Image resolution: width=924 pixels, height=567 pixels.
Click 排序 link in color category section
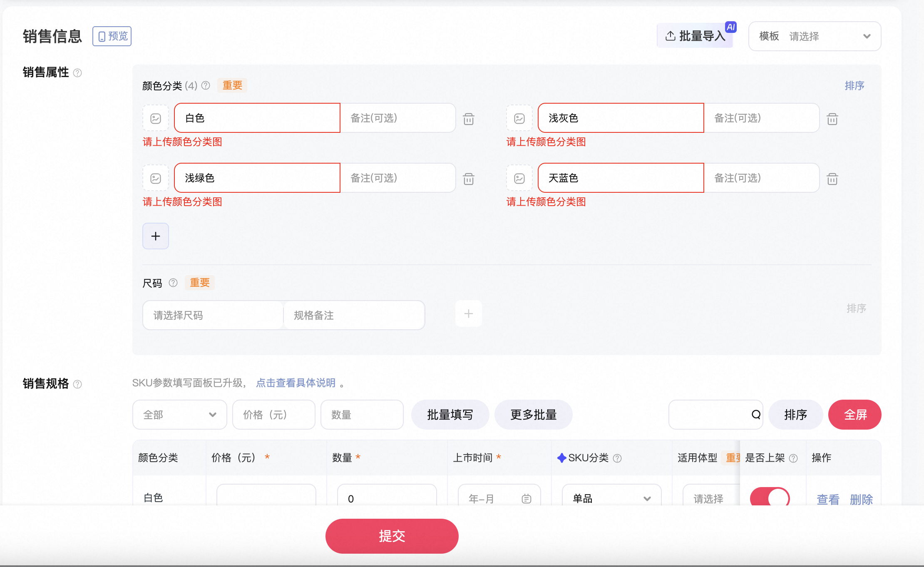coord(854,85)
